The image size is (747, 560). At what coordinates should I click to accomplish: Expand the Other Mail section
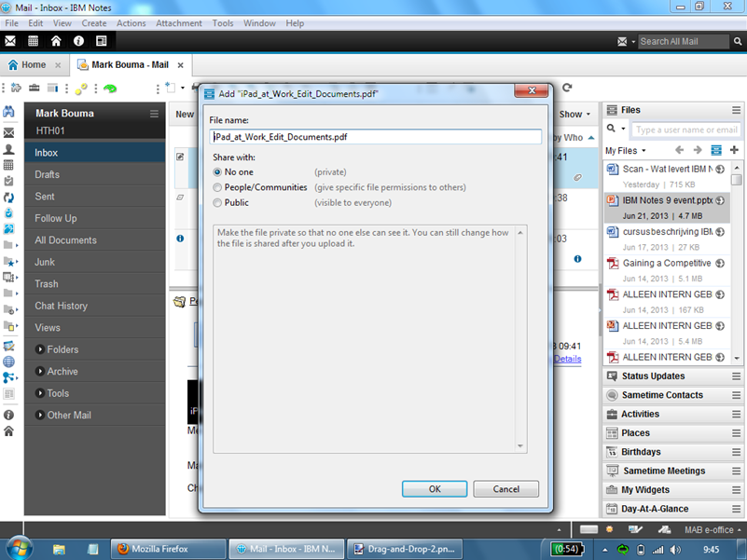point(40,416)
